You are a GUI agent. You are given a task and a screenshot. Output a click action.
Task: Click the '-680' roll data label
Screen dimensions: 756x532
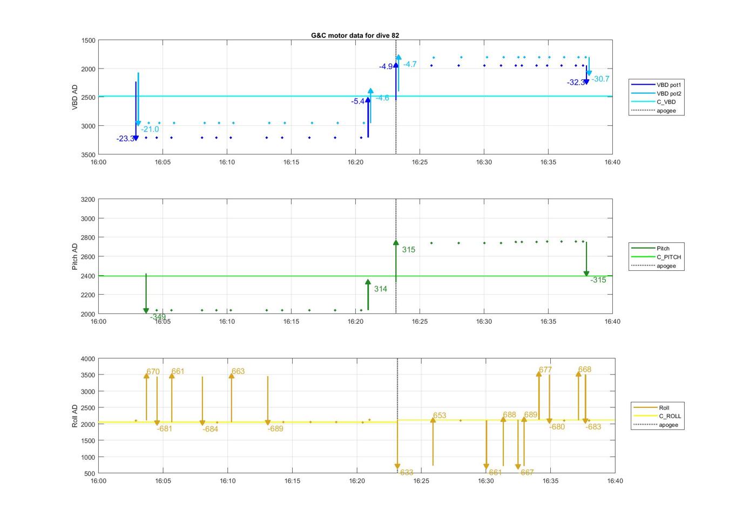coord(557,427)
